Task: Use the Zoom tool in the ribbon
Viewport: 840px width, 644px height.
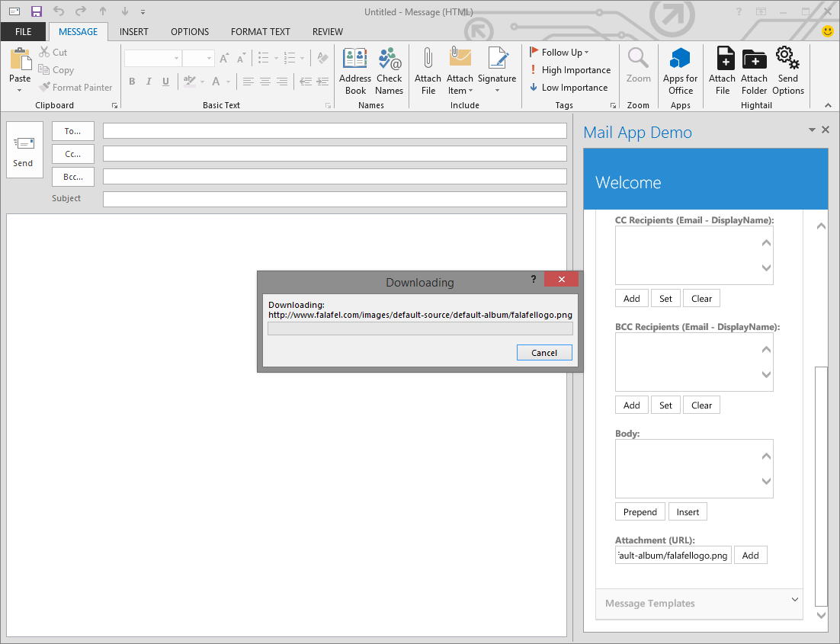Action: click(x=638, y=70)
